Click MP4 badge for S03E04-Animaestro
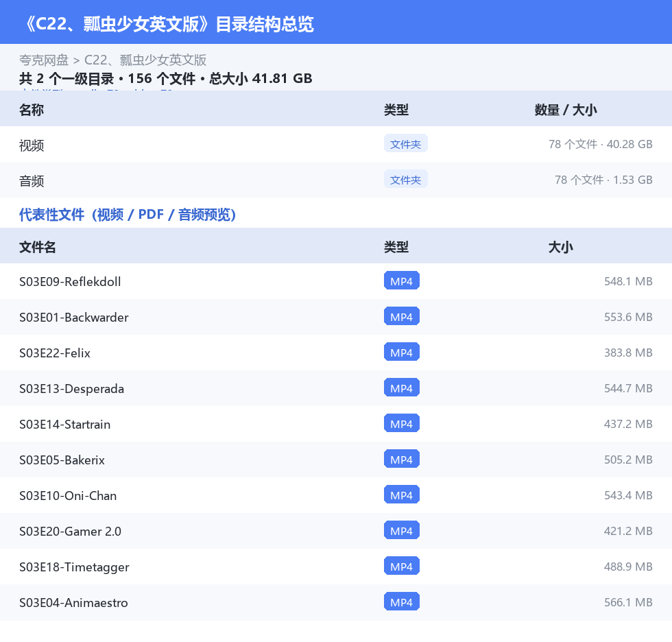This screenshot has width=672, height=642. click(x=402, y=602)
